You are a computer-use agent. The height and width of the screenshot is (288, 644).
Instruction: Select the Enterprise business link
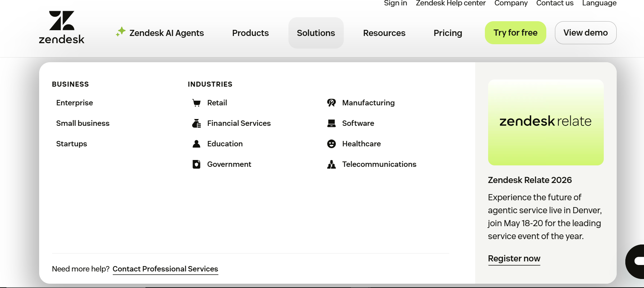(75, 103)
